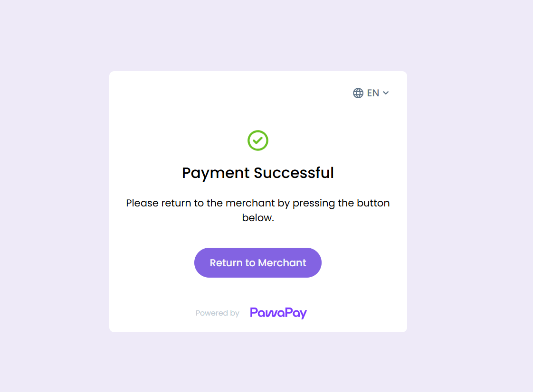
Task: Select the Payment Successful heading
Action: point(258,173)
